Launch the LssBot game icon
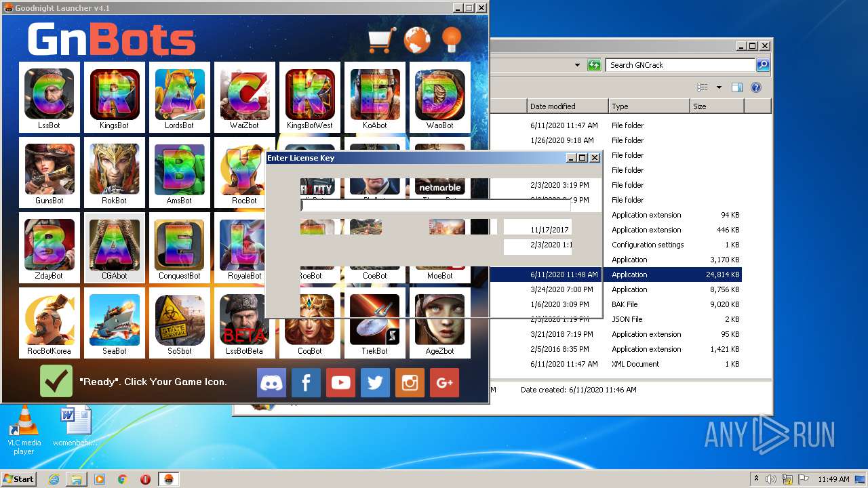This screenshot has height=488, width=868. tap(49, 97)
